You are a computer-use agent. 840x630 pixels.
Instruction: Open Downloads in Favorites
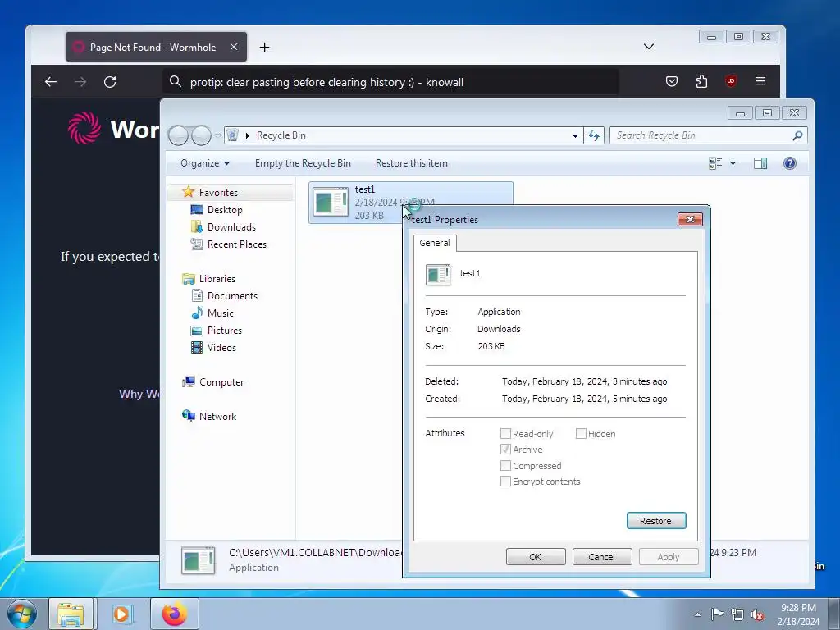[x=231, y=227]
